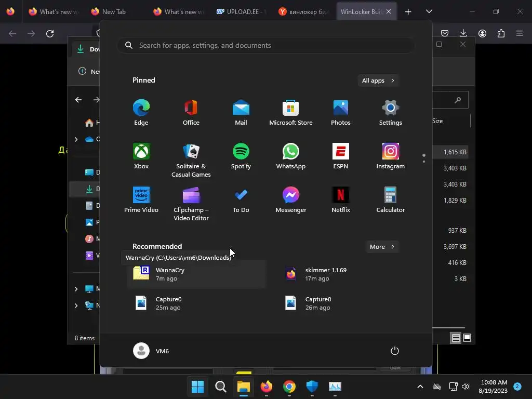Viewport: 532px width, 399px height.
Task: Open Settings from pinned apps
Action: 391,112
